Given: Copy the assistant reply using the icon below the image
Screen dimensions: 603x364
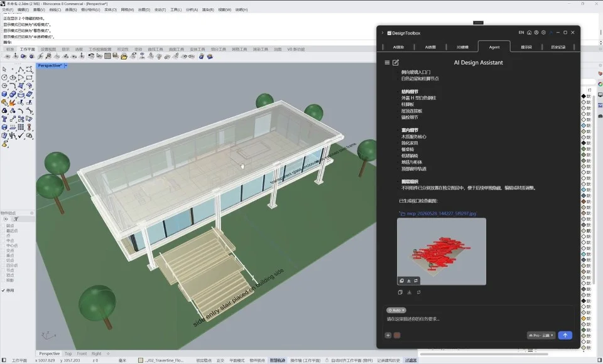Looking at the screenshot, I should 400,292.
